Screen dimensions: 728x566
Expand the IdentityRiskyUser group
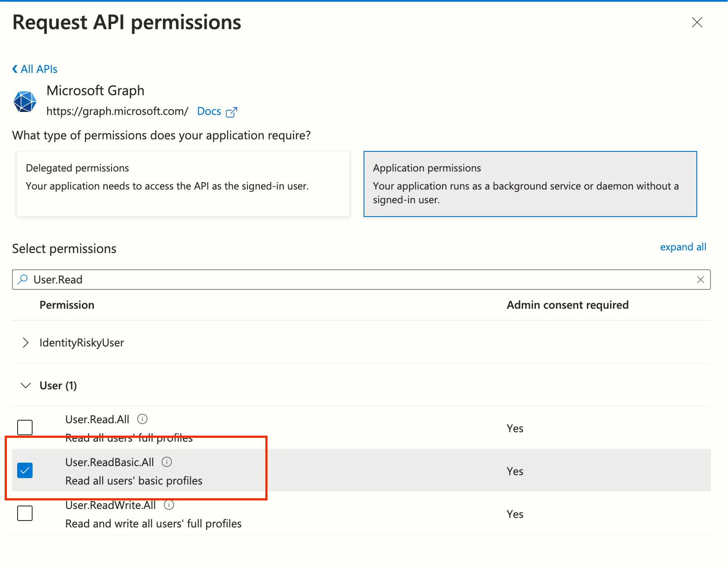tap(26, 343)
